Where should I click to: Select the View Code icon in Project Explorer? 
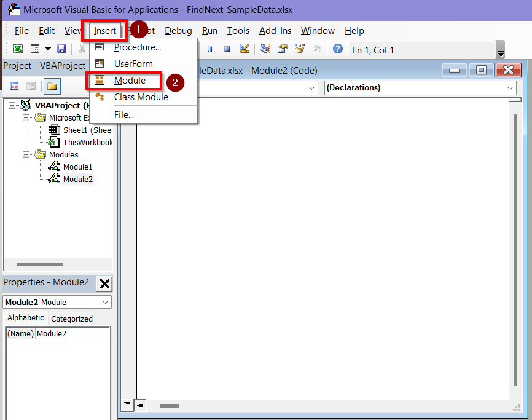point(14,86)
